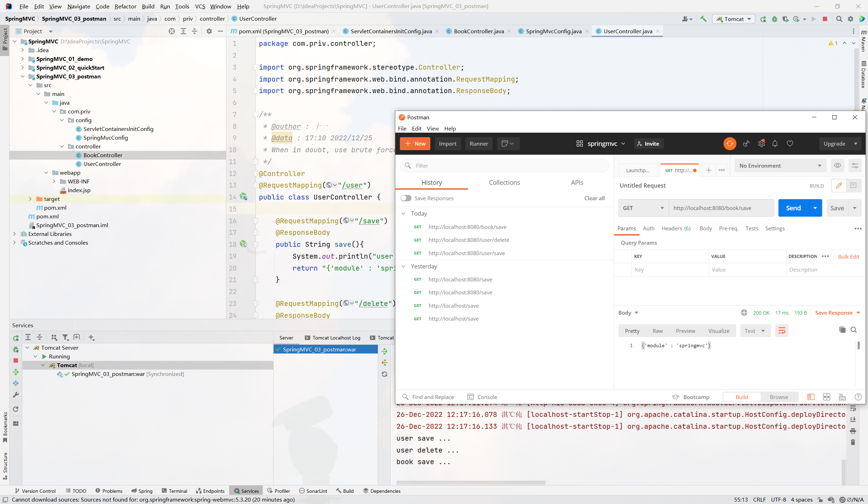Image resolution: width=868 pixels, height=504 pixels.
Task: Toggle Postman two-pane view icon
Action: coord(827,397)
